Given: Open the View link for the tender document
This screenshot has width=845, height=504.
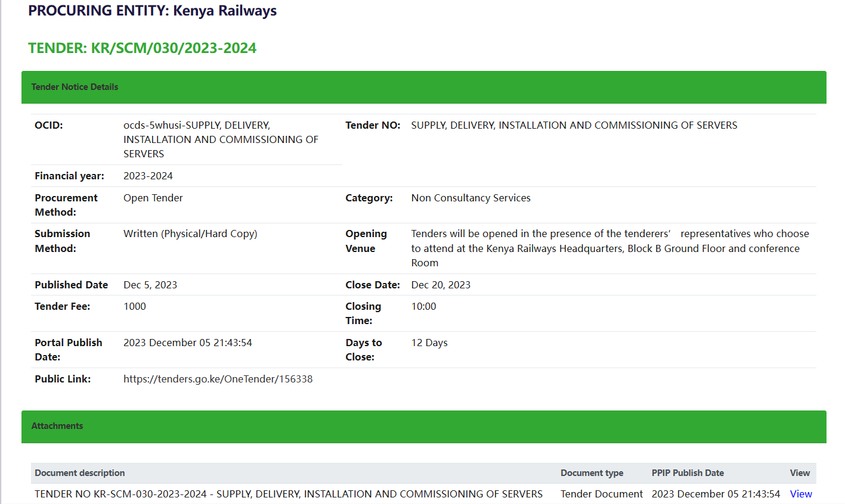Looking at the screenshot, I should tap(801, 494).
